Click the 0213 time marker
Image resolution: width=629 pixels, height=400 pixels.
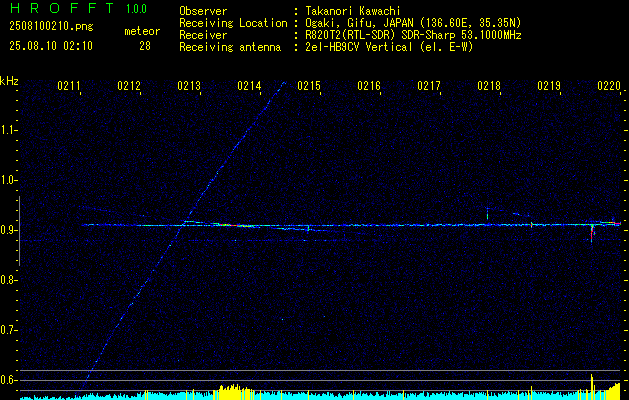189,85
